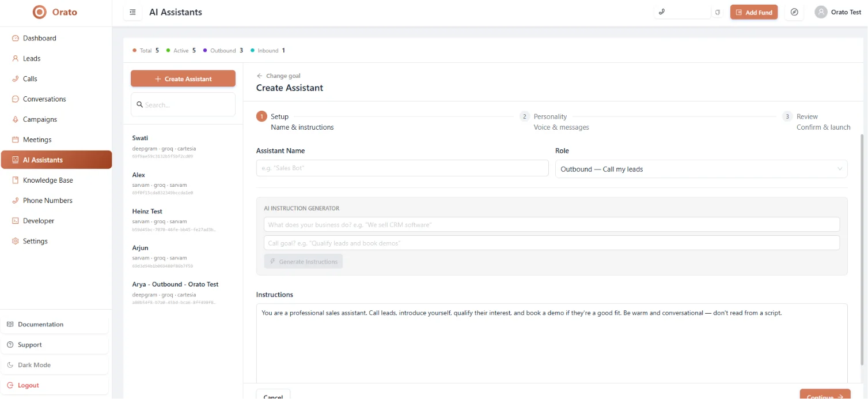
Task: Select the Heinz Test assistant
Action: (183, 220)
